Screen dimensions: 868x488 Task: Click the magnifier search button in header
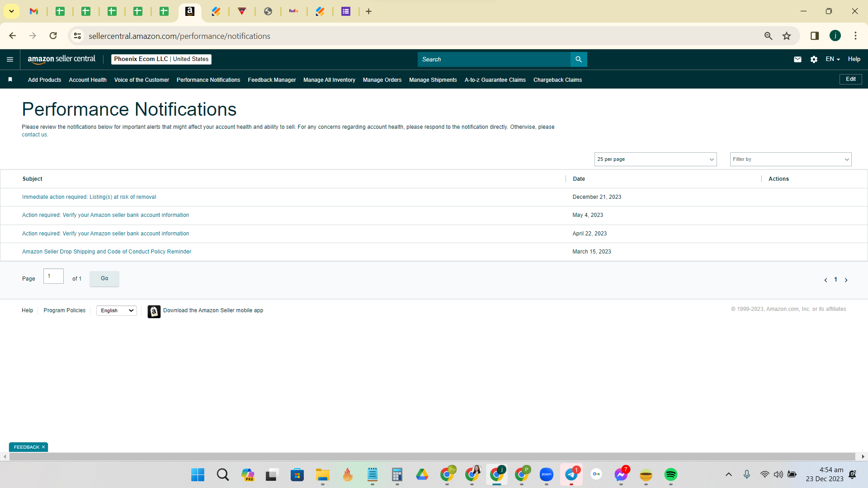[579, 59]
